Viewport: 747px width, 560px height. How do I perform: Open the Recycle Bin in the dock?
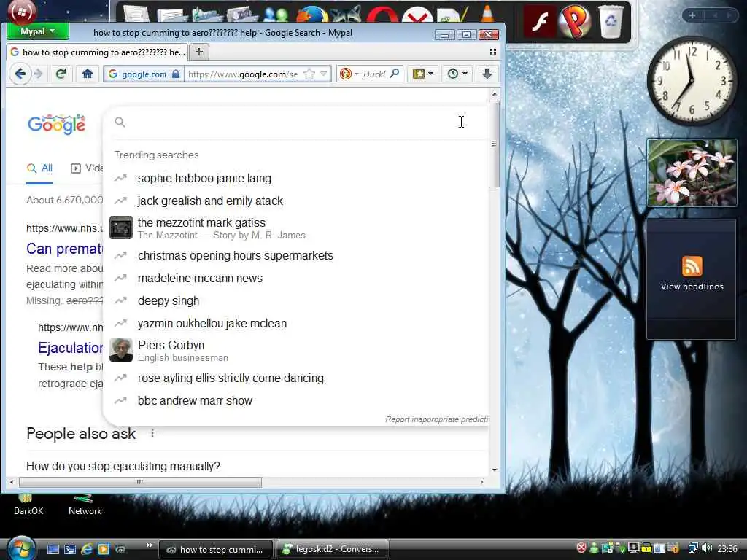[611, 21]
